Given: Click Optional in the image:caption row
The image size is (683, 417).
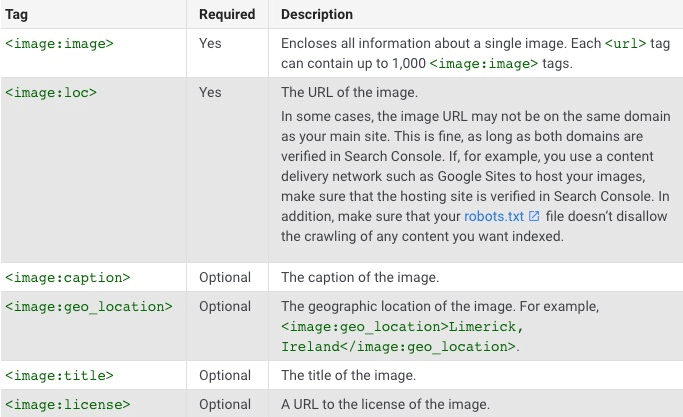Looking at the screenshot, I should (225, 278).
